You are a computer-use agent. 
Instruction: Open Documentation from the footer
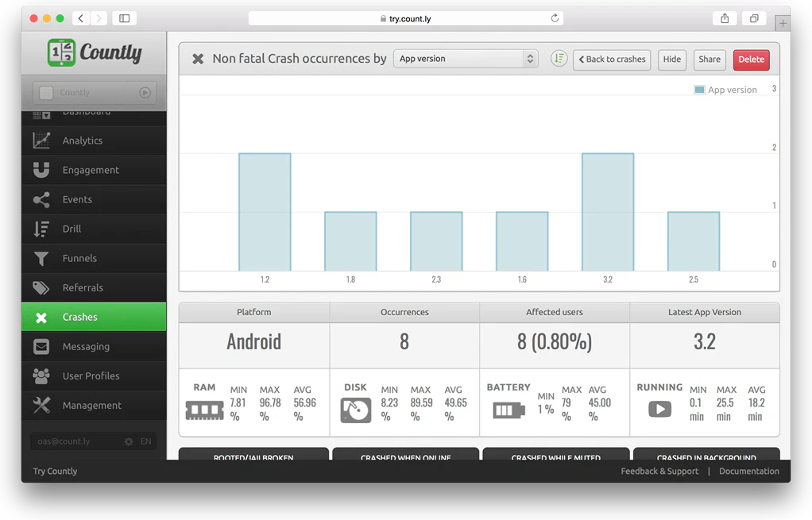tap(748, 471)
